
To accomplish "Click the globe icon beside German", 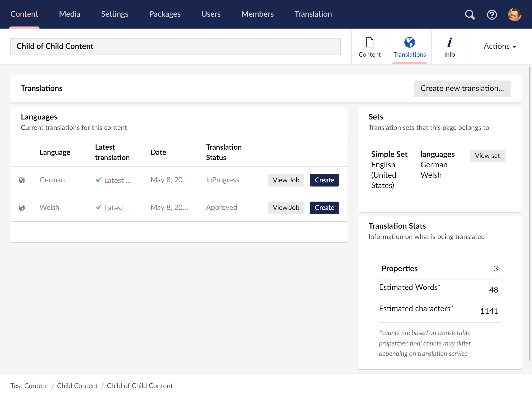I will [x=22, y=180].
